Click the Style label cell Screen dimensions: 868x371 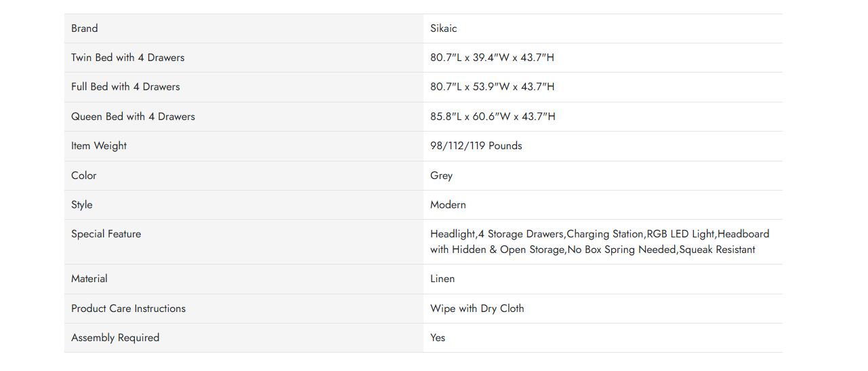tap(82, 205)
